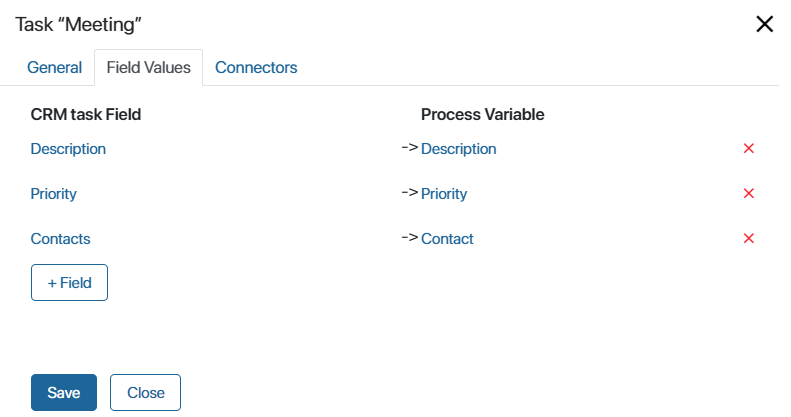Switch to the General tab

54,67
